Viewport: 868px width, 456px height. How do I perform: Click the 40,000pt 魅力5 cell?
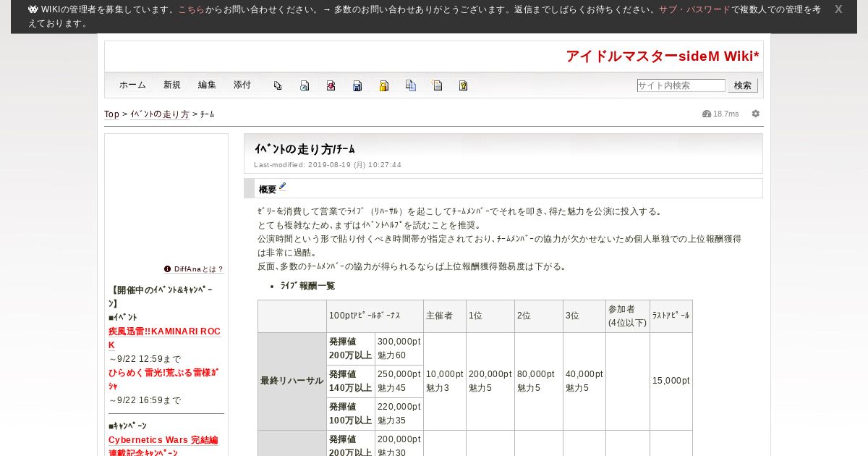(x=584, y=381)
